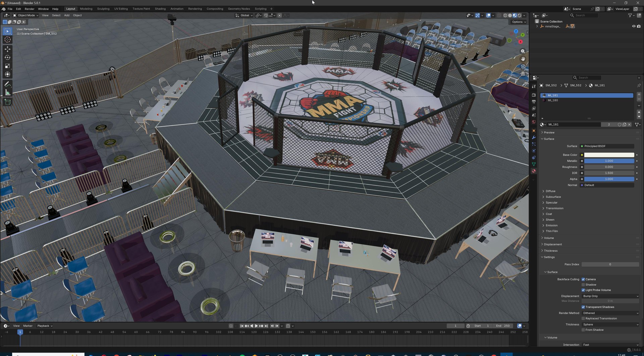Toggle proportional editing in viewport header
This screenshot has width=644, height=356.
279,15
